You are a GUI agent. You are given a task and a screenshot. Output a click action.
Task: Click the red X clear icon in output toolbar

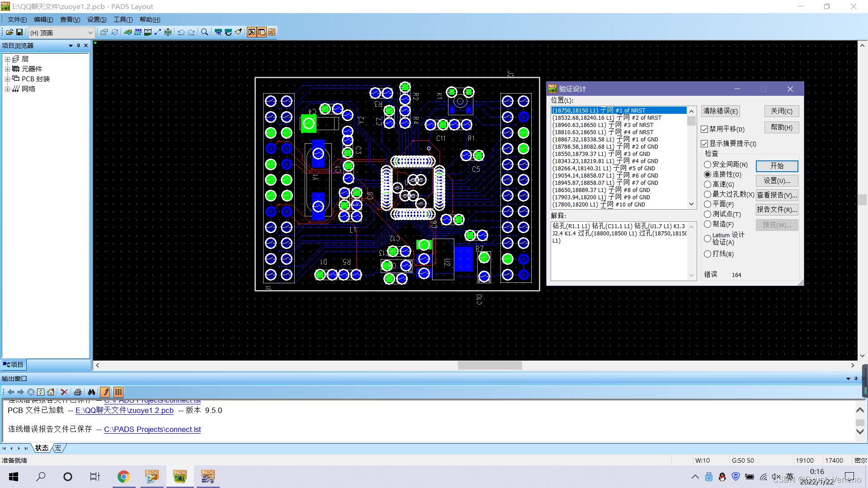[64, 392]
